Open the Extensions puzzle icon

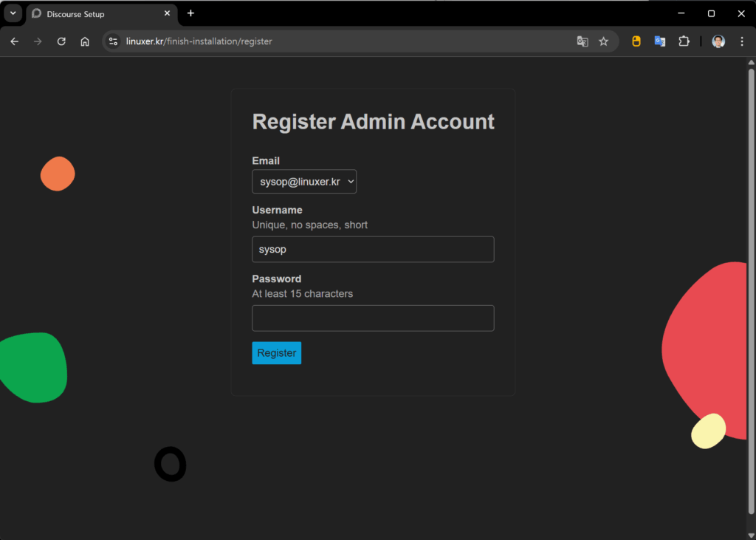(x=684, y=41)
